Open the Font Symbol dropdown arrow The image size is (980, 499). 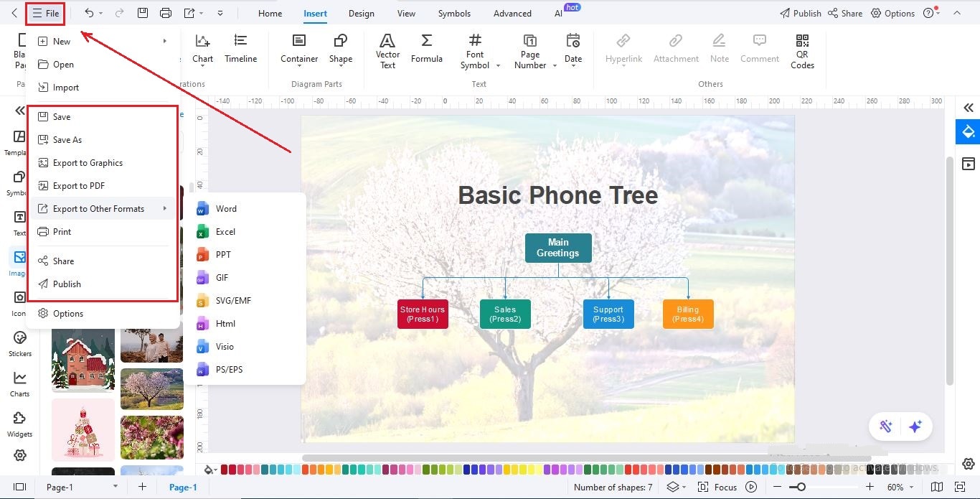498,65
